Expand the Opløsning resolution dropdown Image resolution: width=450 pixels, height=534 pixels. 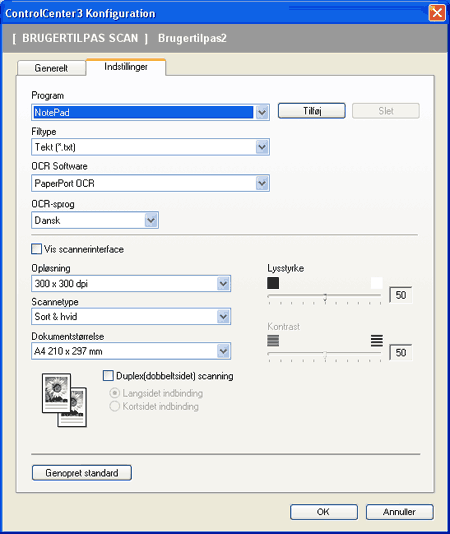pos(223,283)
